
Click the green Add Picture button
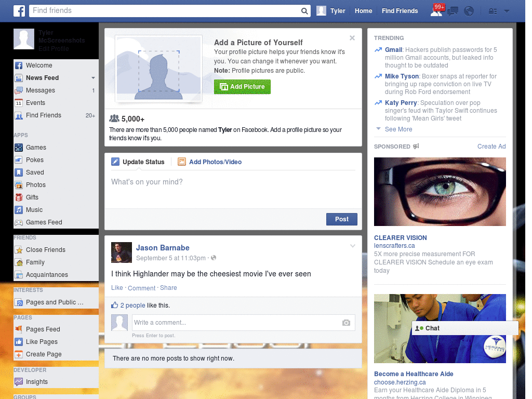pos(242,87)
